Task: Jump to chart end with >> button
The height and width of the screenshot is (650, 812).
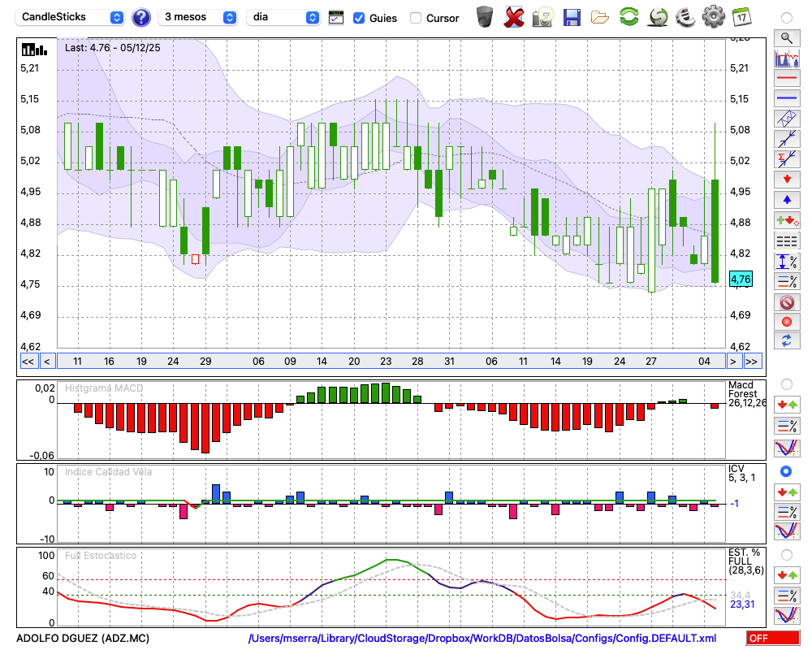Action: (x=752, y=362)
